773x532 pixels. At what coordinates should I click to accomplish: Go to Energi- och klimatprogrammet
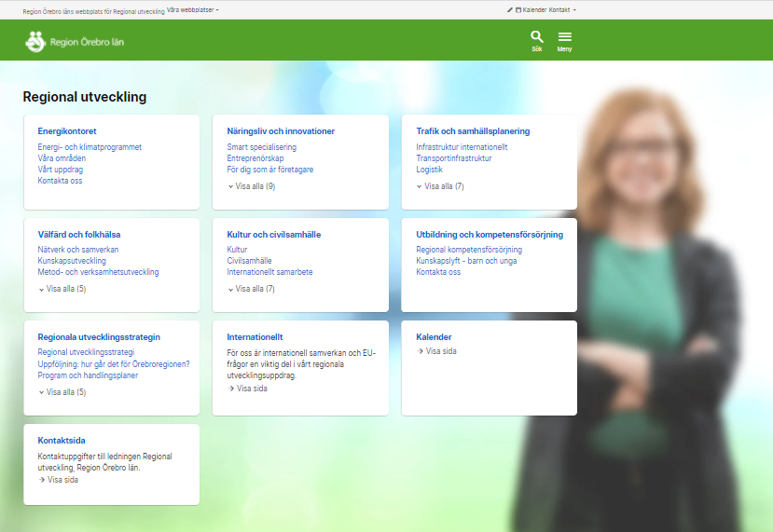90,147
